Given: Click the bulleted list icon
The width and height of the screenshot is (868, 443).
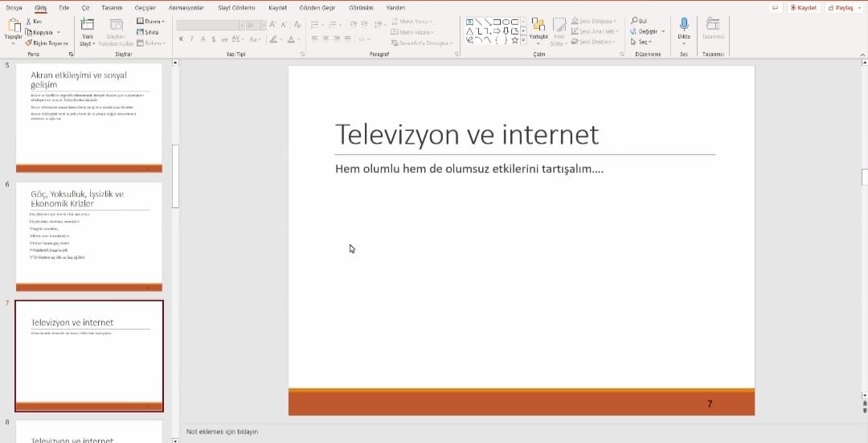Looking at the screenshot, I should 316,24.
